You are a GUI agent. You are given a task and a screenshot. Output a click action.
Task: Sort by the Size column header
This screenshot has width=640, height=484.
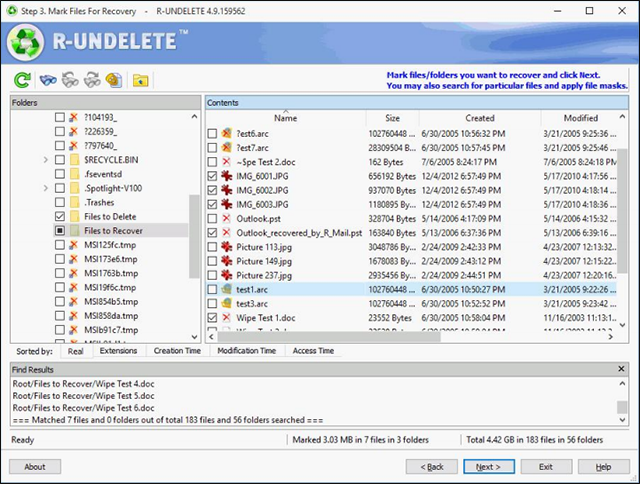pos(392,118)
